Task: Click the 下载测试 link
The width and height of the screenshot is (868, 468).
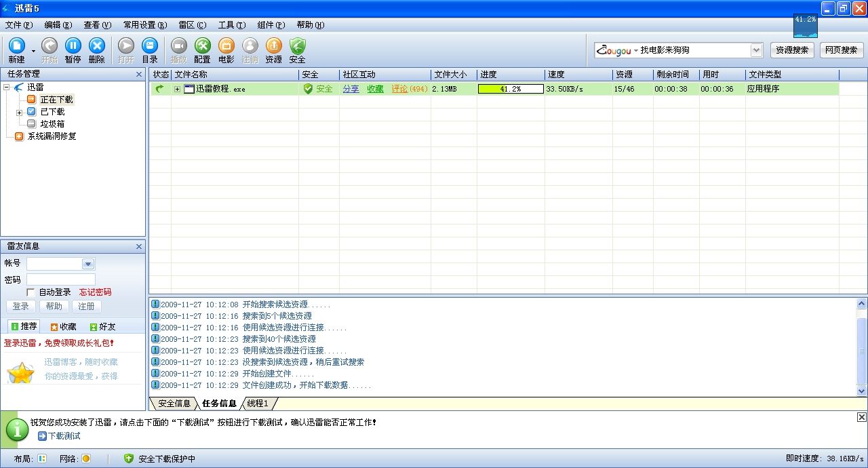Action: point(64,436)
